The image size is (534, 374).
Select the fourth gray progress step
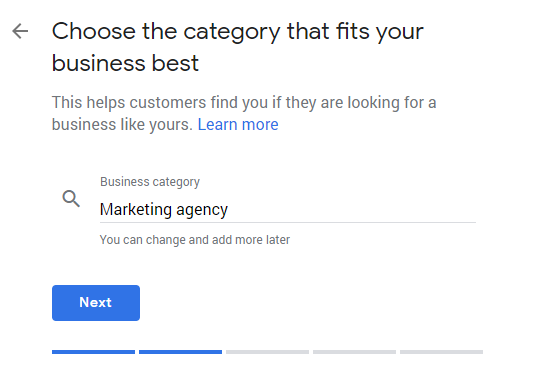coord(355,352)
